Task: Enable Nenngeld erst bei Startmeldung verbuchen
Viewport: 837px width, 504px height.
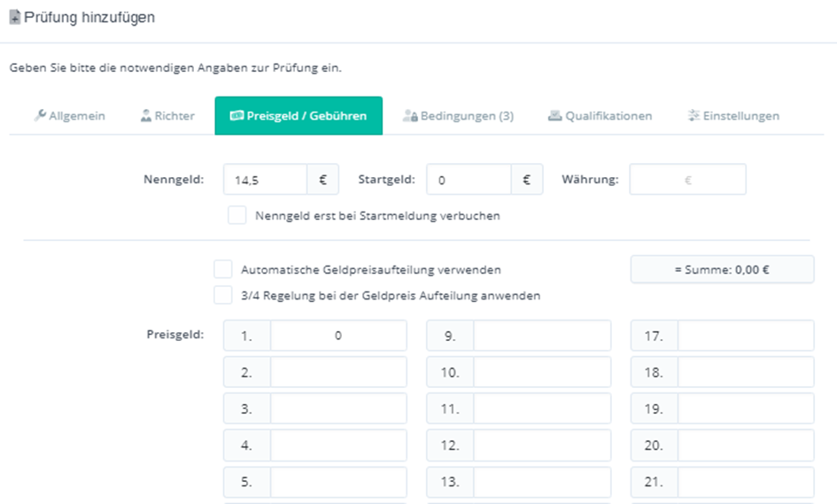Action: (237, 215)
